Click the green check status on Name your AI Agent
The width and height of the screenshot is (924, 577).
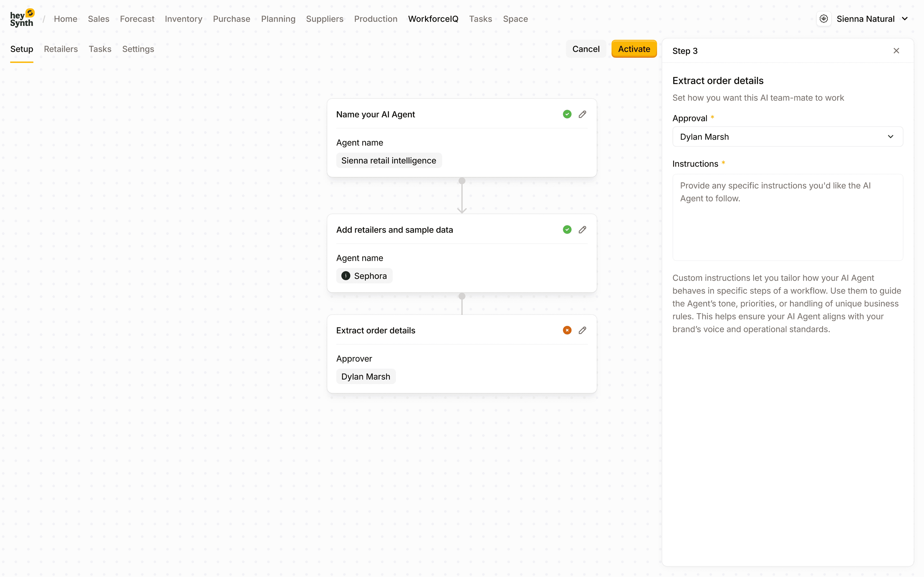(x=567, y=114)
